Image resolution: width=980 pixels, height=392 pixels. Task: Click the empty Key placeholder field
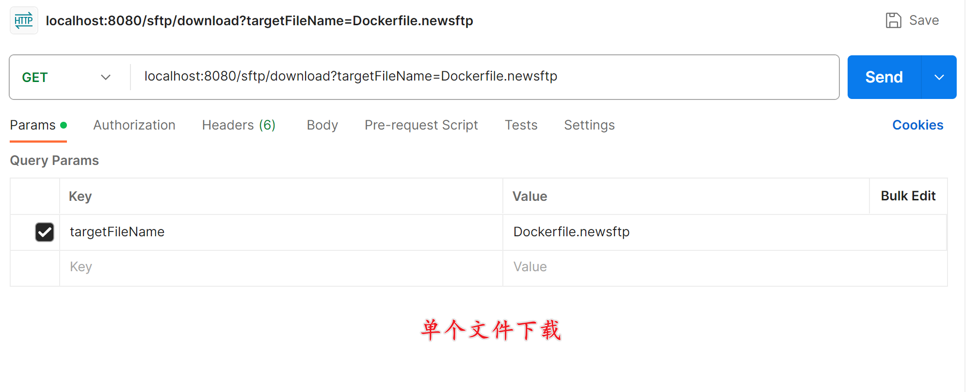(281, 267)
